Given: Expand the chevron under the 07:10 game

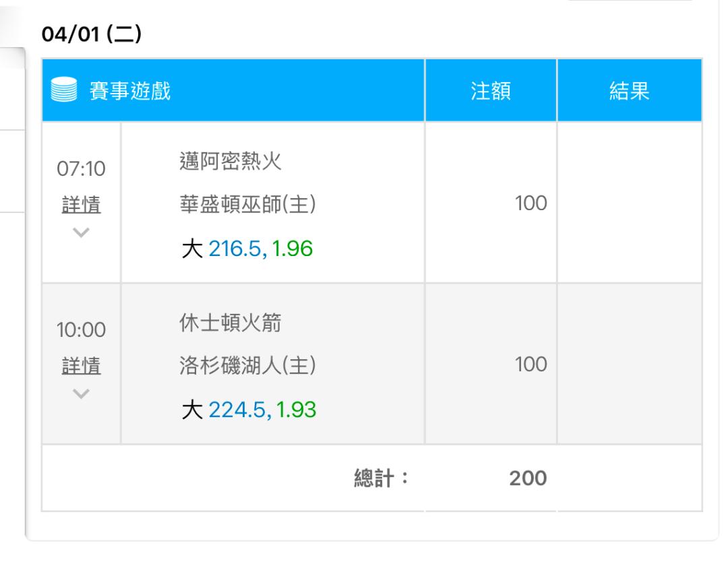Looking at the screenshot, I should pyautogui.click(x=82, y=232).
